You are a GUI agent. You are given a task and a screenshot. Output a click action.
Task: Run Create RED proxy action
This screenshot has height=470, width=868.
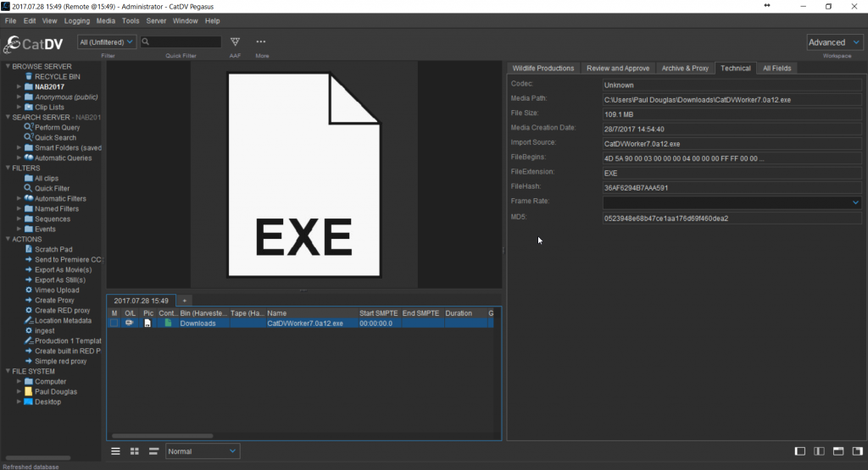click(x=62, y=311)
